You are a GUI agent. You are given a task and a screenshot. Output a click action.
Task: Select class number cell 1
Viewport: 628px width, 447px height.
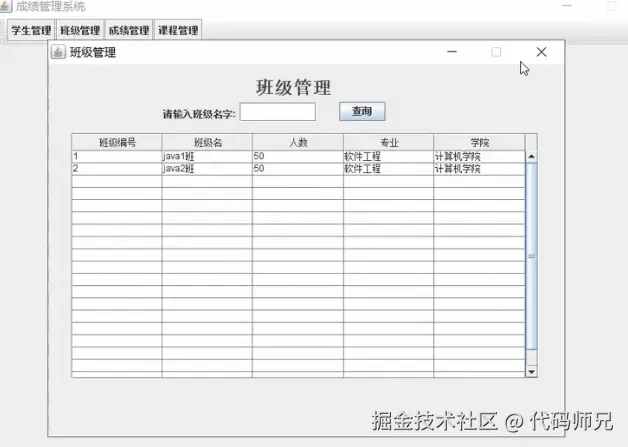pos(117,157)
